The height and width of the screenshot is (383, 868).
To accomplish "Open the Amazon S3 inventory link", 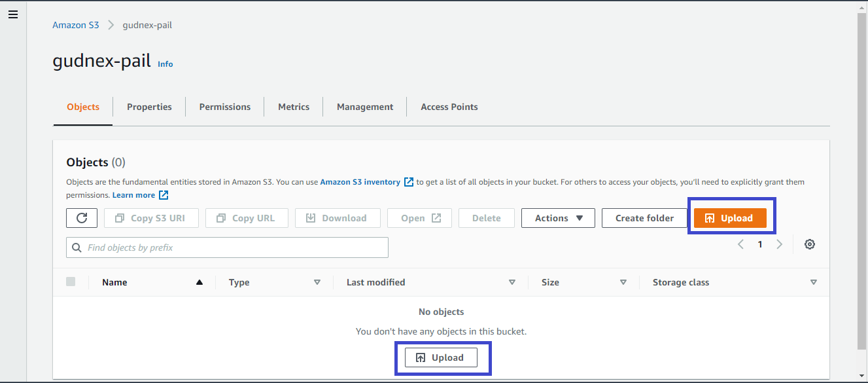I will point(360,182).
